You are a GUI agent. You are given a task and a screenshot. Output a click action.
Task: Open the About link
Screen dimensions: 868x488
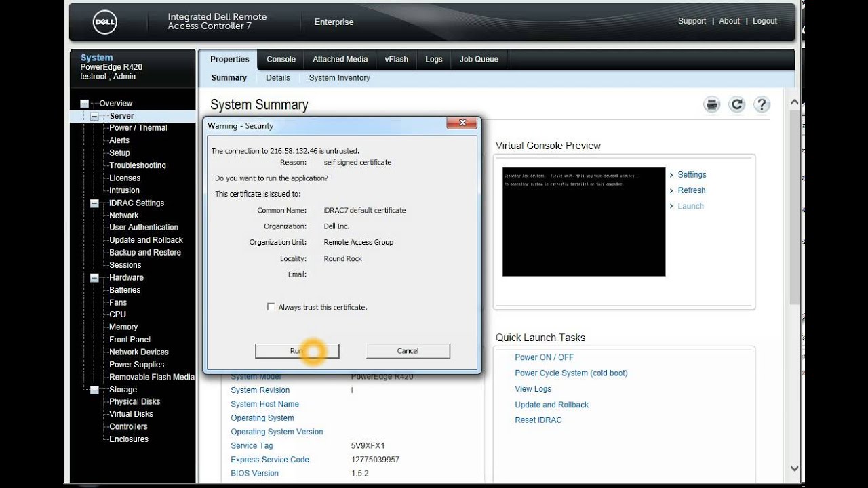pyautogui.click(x=729, y=21)
